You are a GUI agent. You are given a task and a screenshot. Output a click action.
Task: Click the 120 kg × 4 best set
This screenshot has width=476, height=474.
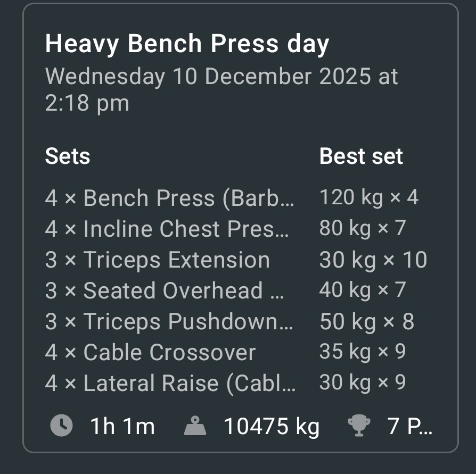click(x=369, y=198)
